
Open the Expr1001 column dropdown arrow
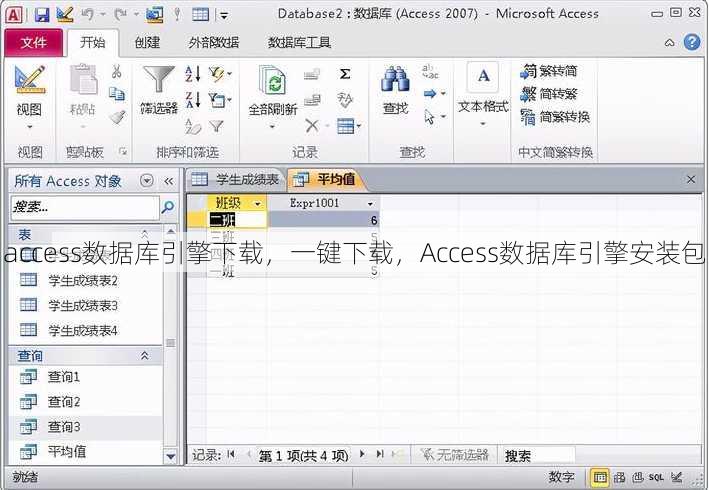pyautogui.click(x=370, y=204)
